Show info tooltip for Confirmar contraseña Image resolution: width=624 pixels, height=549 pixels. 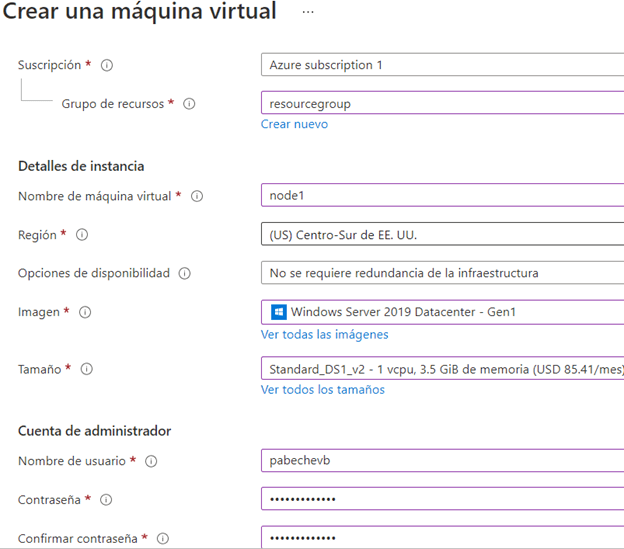(163, 539)
